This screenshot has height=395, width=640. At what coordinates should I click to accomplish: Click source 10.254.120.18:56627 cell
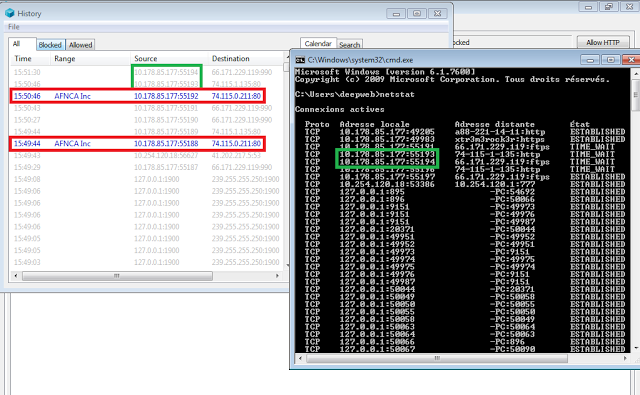[x=166, y=155]
